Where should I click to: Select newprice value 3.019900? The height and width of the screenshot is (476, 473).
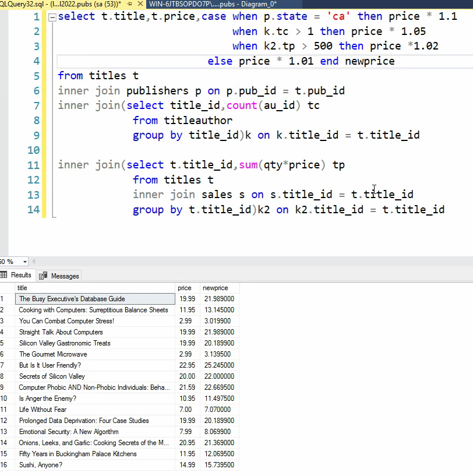coord(220,321)
